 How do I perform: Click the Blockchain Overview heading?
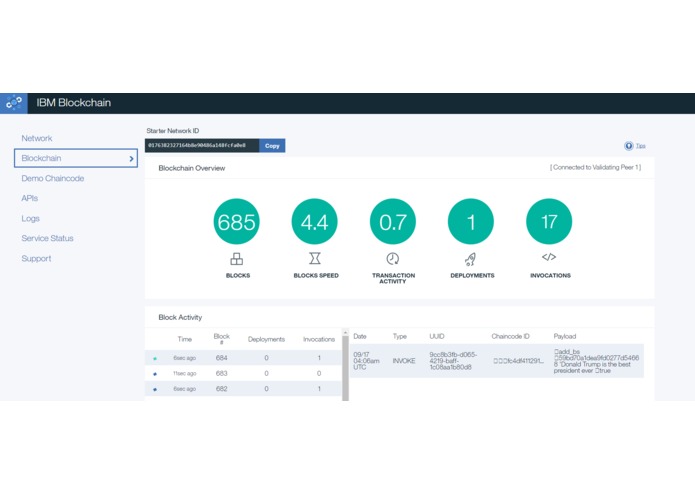pyautogui.click(x=191, y=168)
